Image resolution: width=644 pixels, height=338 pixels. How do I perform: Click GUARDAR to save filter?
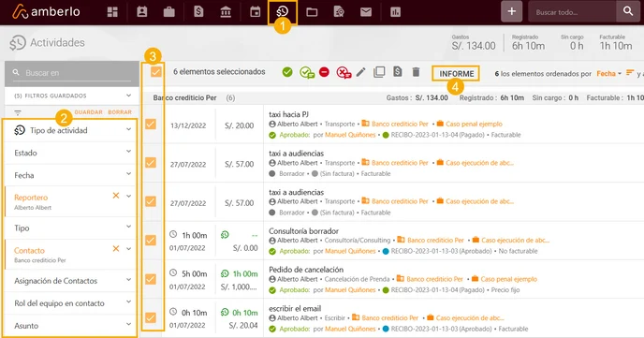point(88,112)
